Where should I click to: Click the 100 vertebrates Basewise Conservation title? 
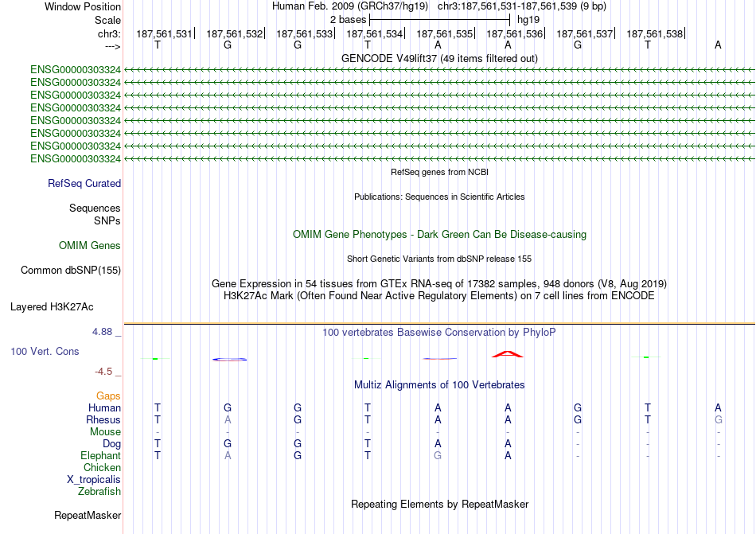(x=439, y=333)
